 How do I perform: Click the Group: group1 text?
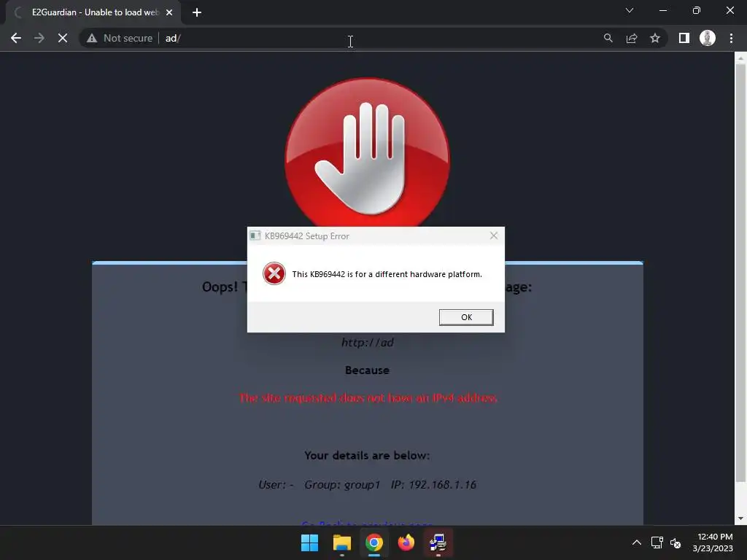[x=342, y=485]
